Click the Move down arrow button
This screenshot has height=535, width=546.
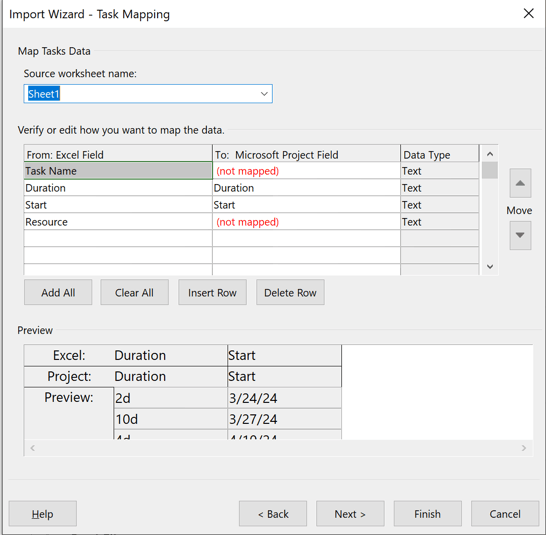point(520,235)
